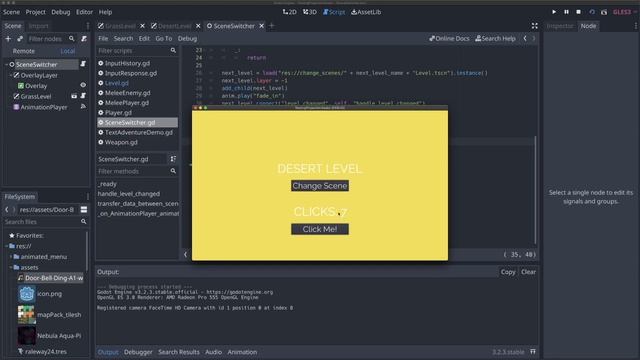Pause the running scene
Screen dimensions: 640x360
pos(566,12)
